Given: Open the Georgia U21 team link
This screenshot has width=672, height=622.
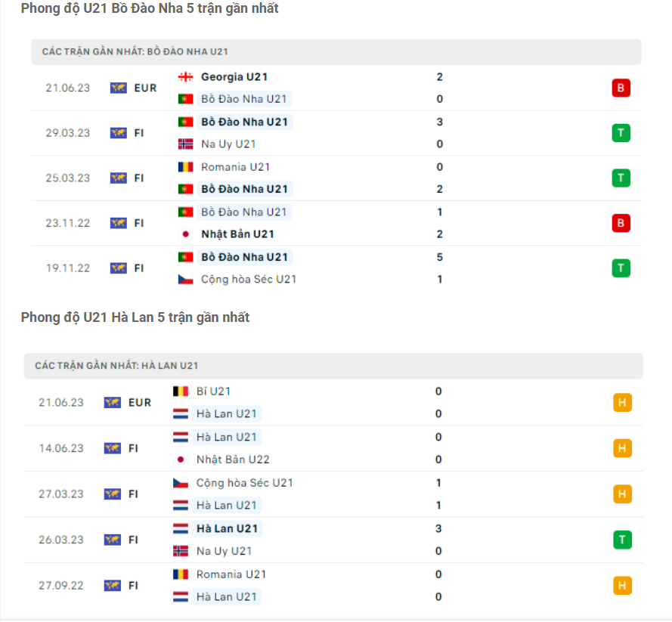Looking at the screenshot, I should coord(234,77).
